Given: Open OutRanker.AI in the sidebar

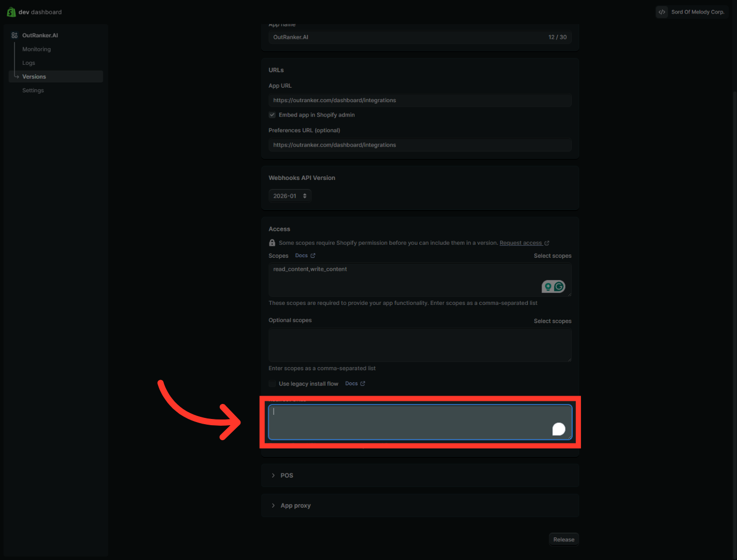Looking at the screenshot, I should 40,35.
